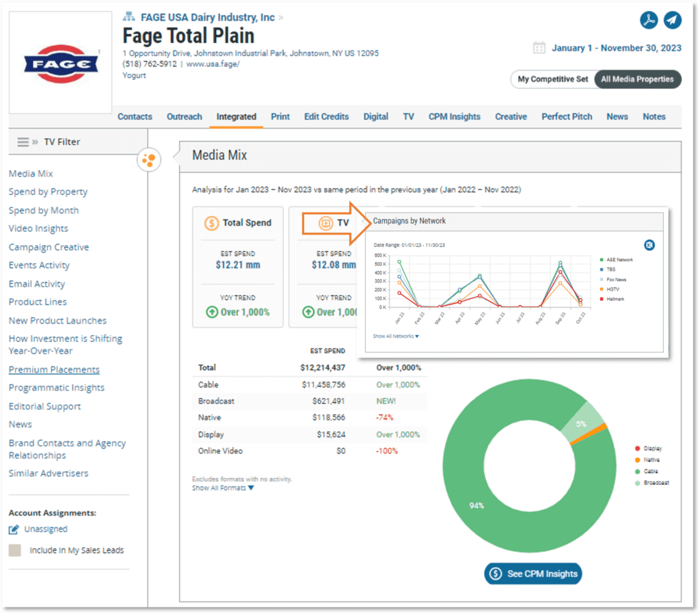Open the Creative tab
The width and height of the screenshot is (700, 614).
pos(511,116)
